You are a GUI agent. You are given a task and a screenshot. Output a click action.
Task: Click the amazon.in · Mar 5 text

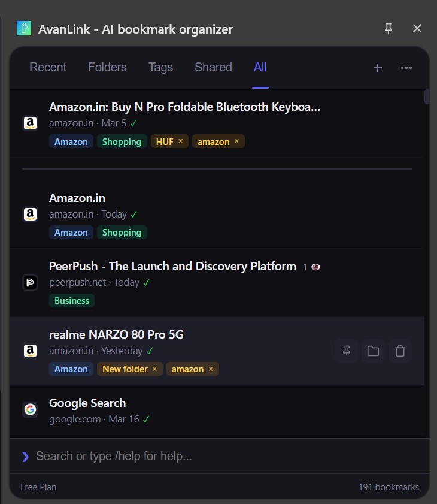87,123
